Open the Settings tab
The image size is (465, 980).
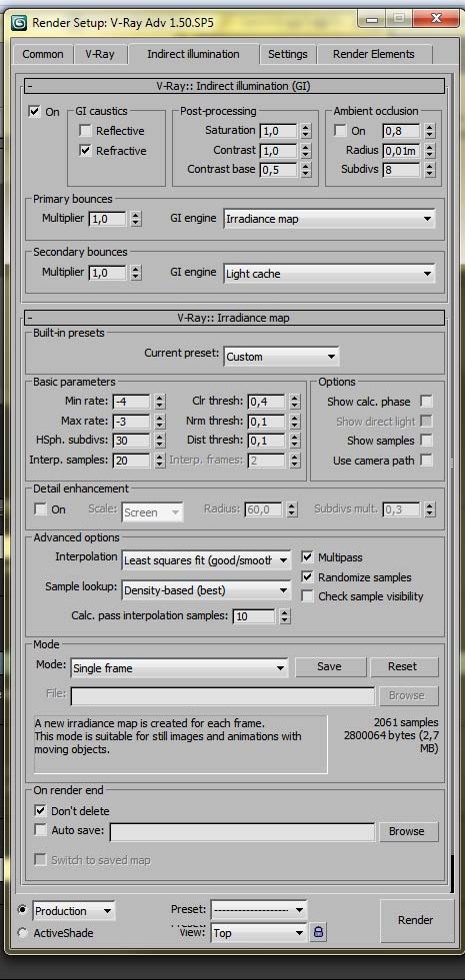click(287, 54)
